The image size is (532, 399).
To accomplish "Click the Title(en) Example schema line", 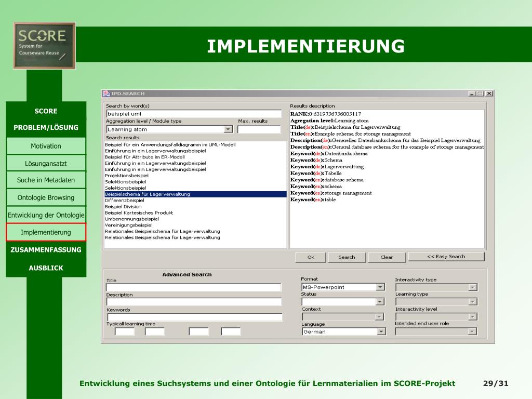I will 351,134.
